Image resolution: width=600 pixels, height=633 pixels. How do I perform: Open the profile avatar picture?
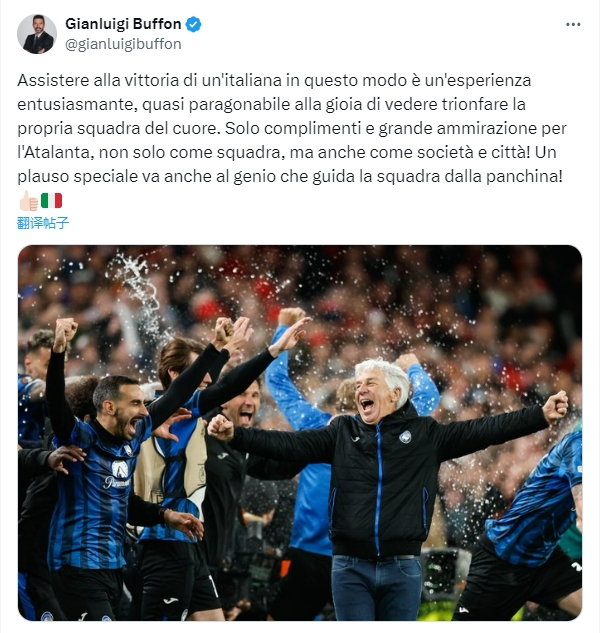pyautogui.click(x=37, y=34)
